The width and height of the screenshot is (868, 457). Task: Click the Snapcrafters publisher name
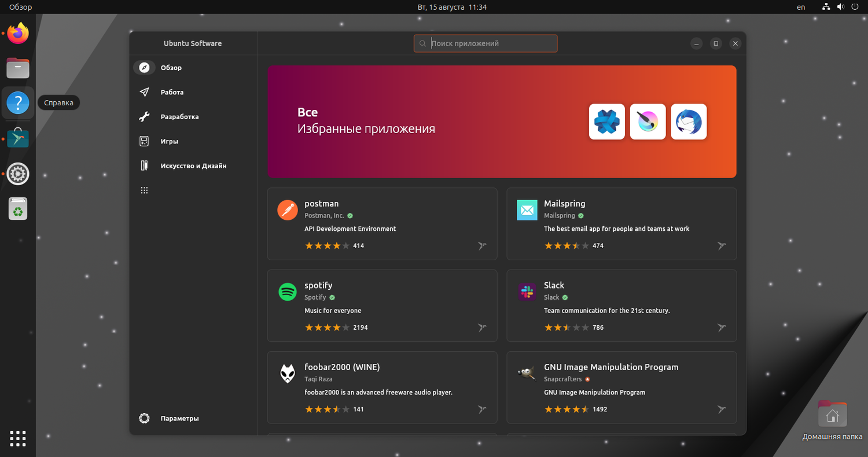[563, 379]
